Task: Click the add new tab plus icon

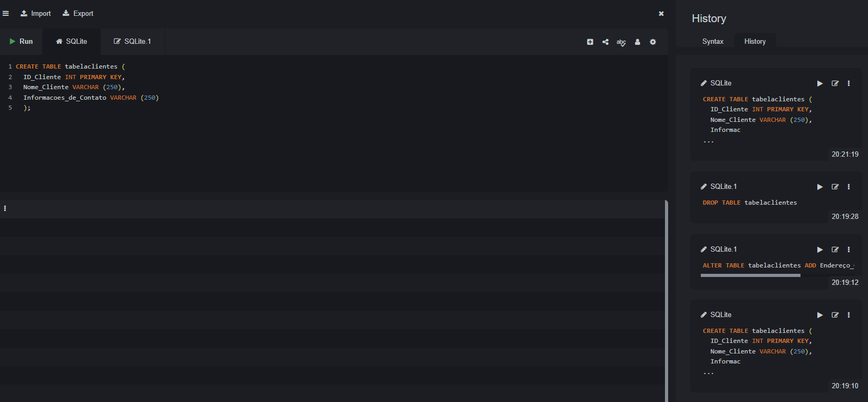Action: click(x=590, y=42)
